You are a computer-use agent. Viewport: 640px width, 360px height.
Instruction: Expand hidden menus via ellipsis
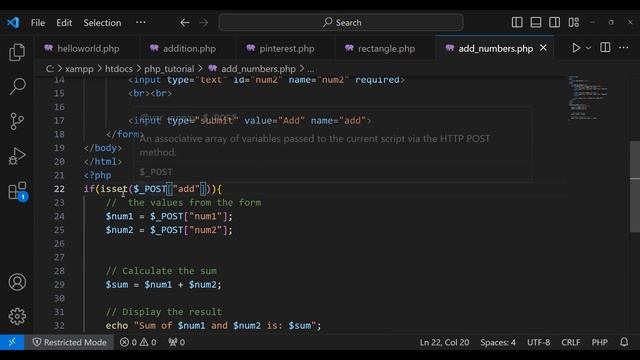point(141,22)
